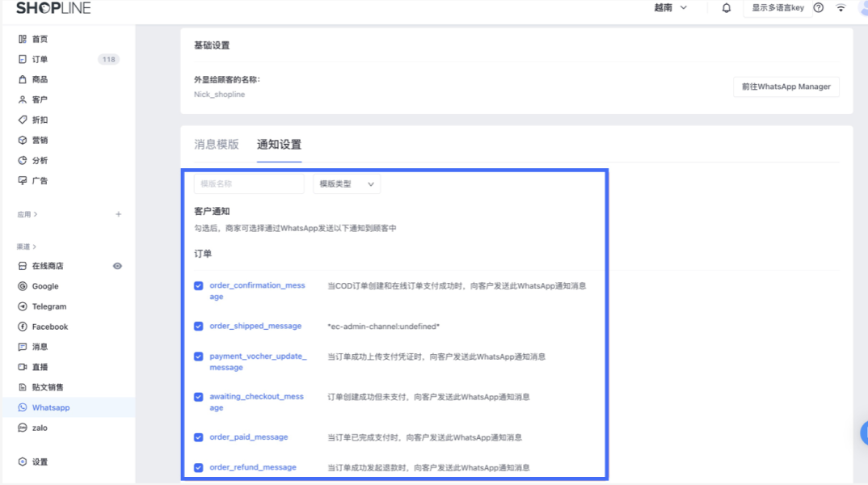
Task: Open order_refund_message template link
Action: coord(252,467)
